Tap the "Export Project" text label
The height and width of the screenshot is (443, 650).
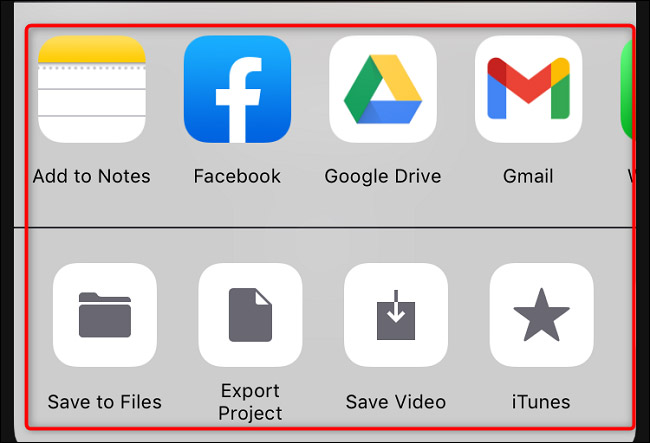pyautogui.click(x=250, y=402)
